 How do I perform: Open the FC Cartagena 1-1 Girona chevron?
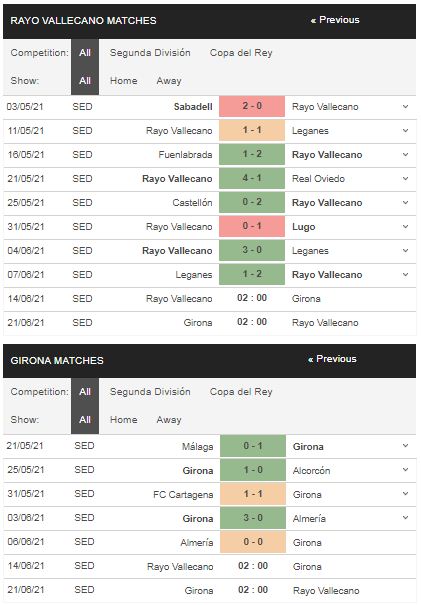(405, 493)
